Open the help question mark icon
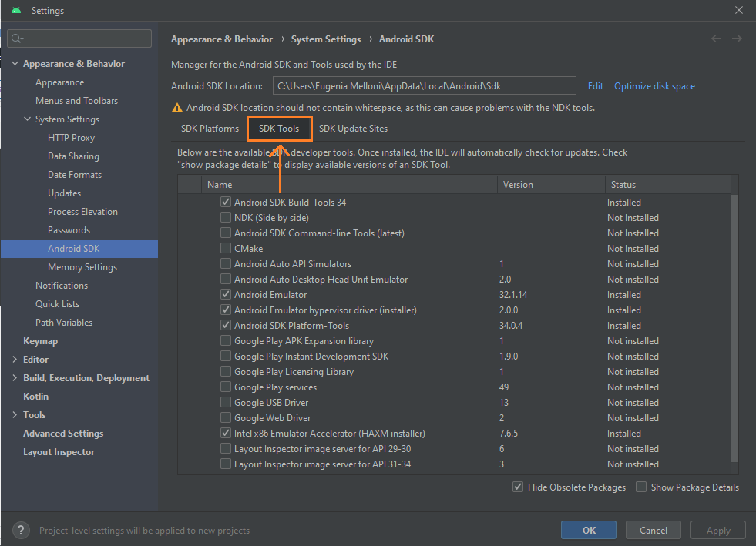Screen dimensions: 756x546 pos(21,531)
